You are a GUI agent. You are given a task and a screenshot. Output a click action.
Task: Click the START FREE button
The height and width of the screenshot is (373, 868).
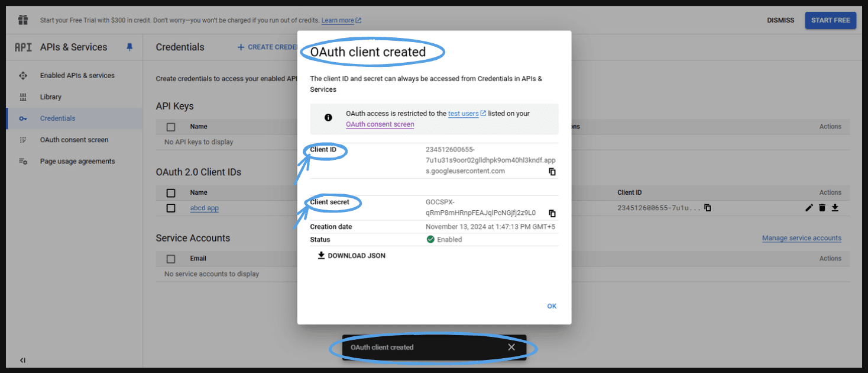coord(830,20)
